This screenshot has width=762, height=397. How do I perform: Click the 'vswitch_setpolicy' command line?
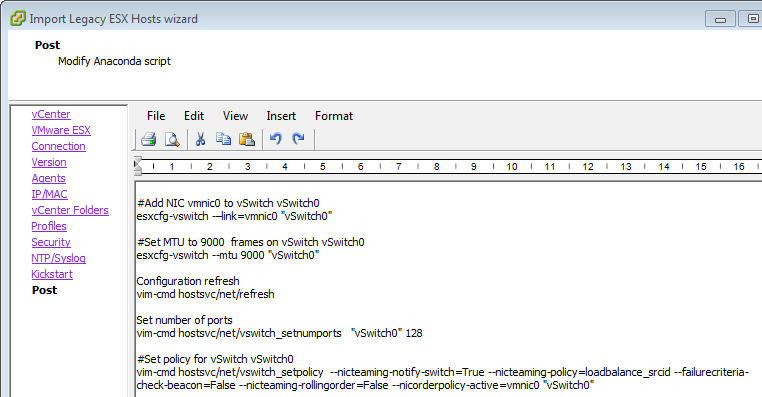point(443,372)
